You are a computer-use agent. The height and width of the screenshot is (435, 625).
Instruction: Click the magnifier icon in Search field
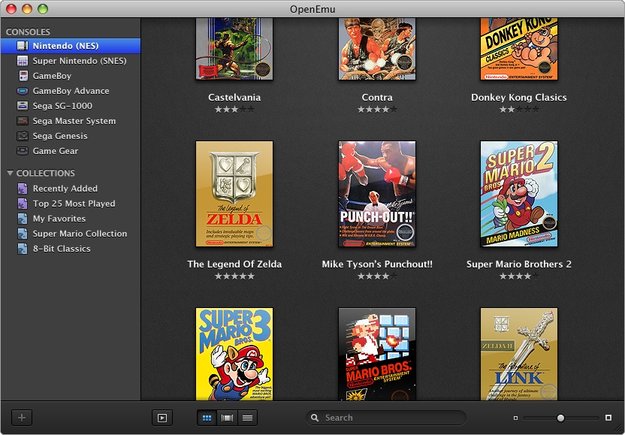[x=315, y=417]
